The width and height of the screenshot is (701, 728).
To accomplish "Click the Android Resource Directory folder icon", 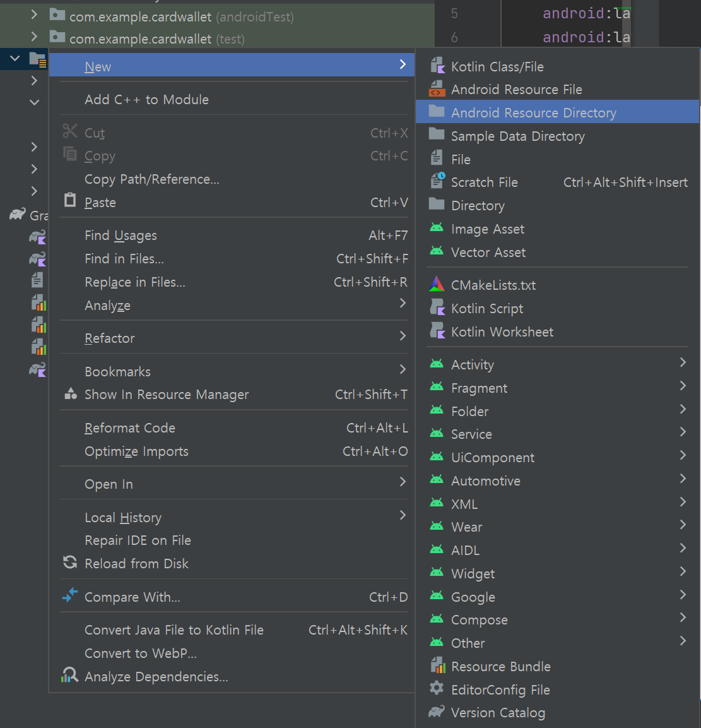I will (437, 111).
